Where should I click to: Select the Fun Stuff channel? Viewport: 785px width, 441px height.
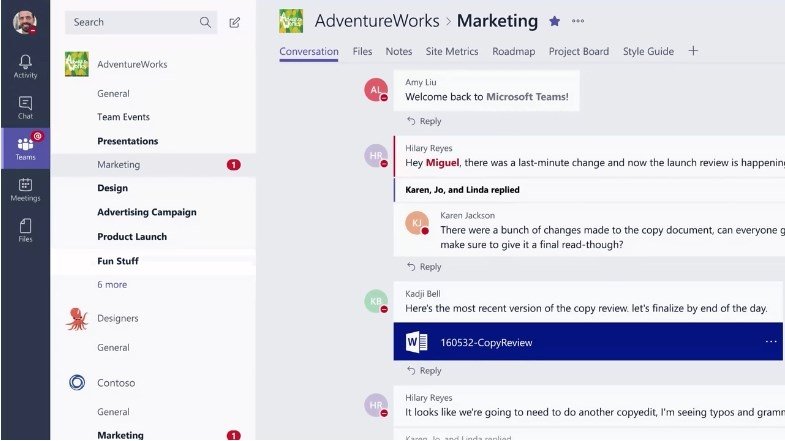tap(118, 261)
